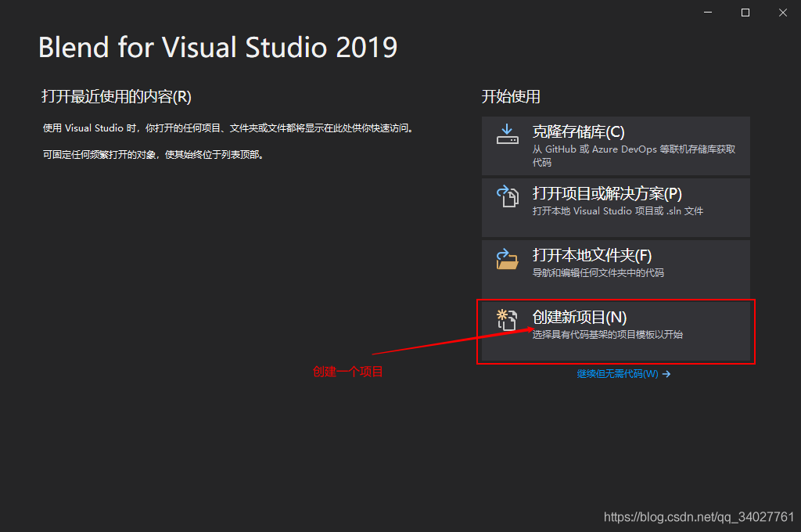Follow the 继续但无需代码(W) link
Viewport: 801px width, 532px height.
tap(618, 374)
